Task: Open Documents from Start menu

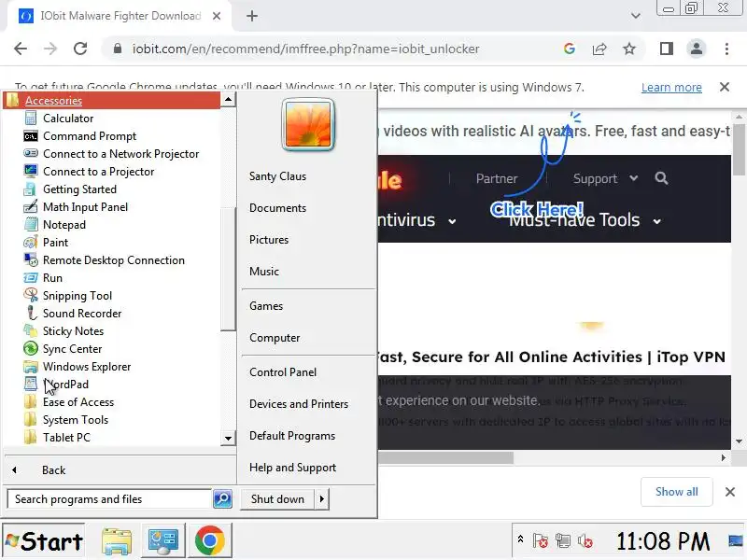Action: click(x=277, y=208)
